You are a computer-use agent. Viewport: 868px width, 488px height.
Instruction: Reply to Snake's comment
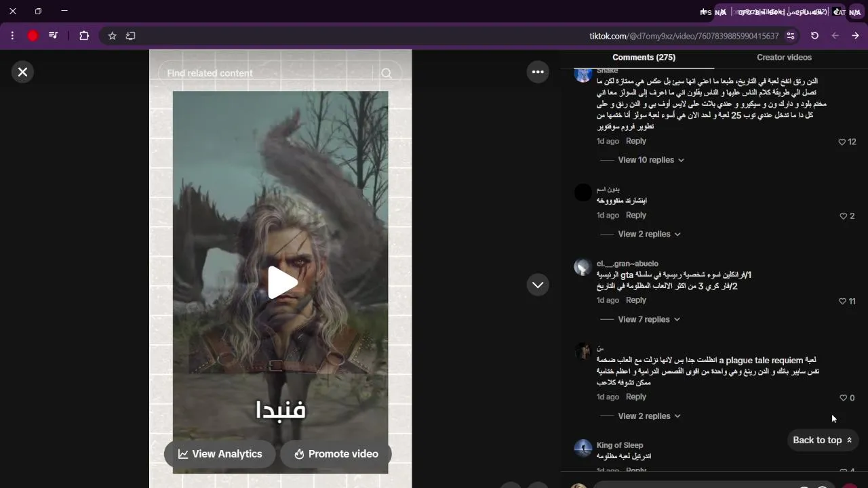coord(636,141)
